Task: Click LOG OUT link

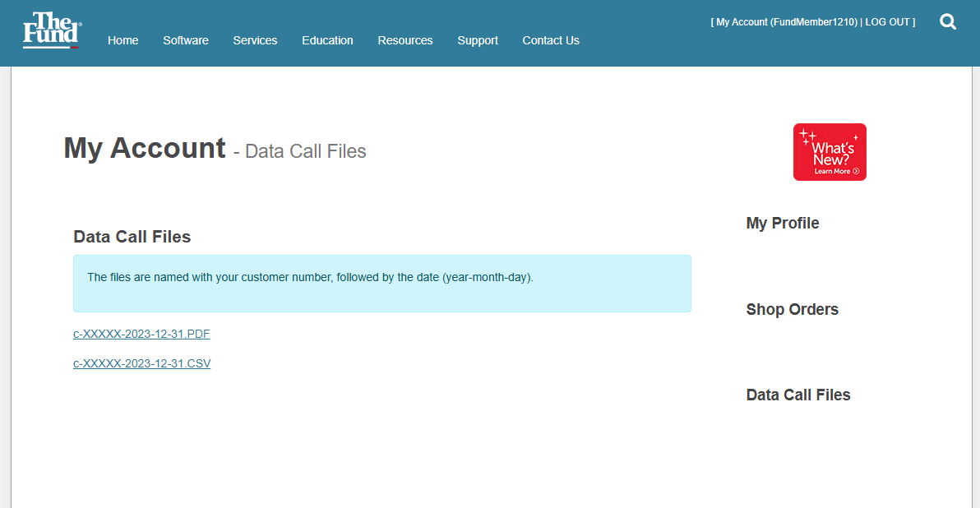Action: [887, 22]
